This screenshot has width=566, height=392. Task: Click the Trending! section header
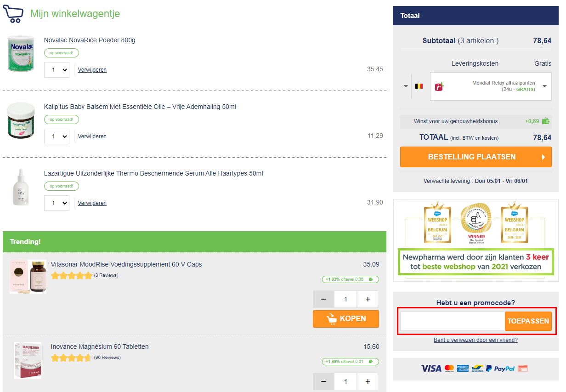pos(194,241)
